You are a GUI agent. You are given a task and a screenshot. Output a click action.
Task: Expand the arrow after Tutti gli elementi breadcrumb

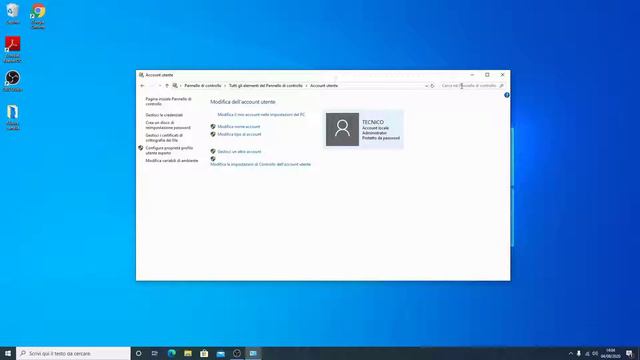click(x=307, y=86)
